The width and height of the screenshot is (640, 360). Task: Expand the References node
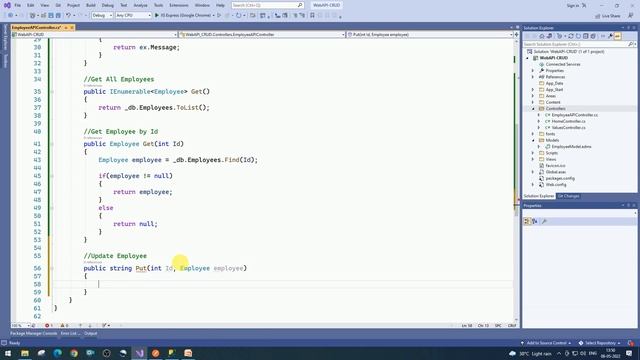[x=533, y=77]
